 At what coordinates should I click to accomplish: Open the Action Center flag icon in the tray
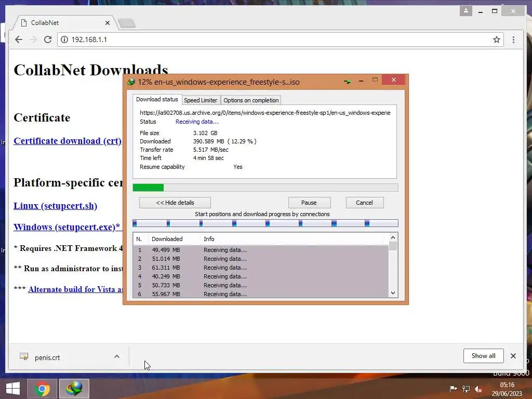pos(453,389)
